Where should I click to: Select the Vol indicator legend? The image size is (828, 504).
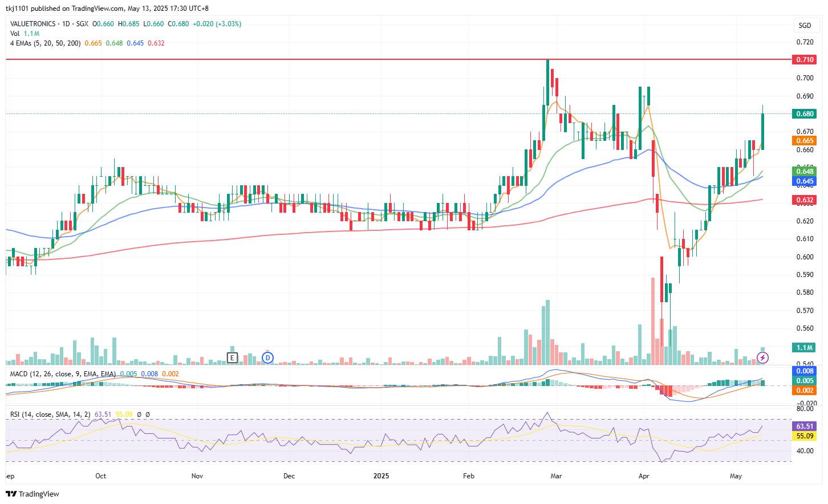25,34
